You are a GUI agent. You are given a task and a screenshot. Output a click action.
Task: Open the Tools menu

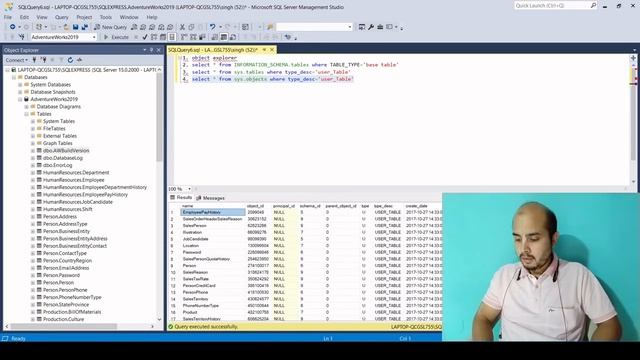point(106,17)
